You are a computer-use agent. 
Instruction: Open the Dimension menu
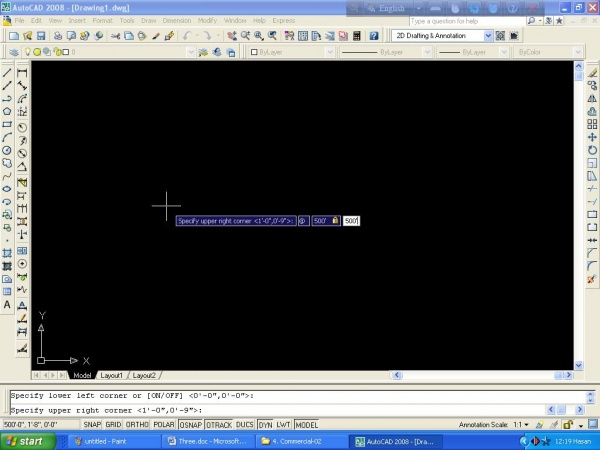[x=177, y=21]
